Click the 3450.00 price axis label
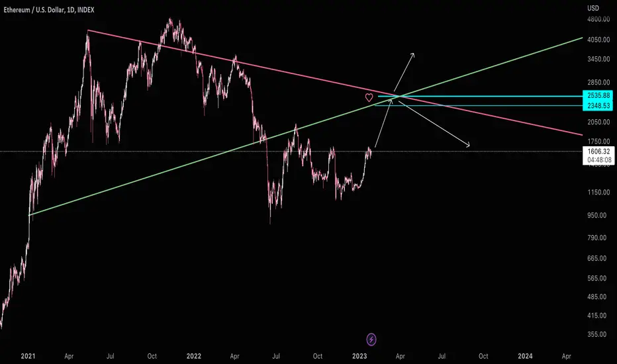Image resolution: width=617 pixels, height=364 pixels. (598, 59)
